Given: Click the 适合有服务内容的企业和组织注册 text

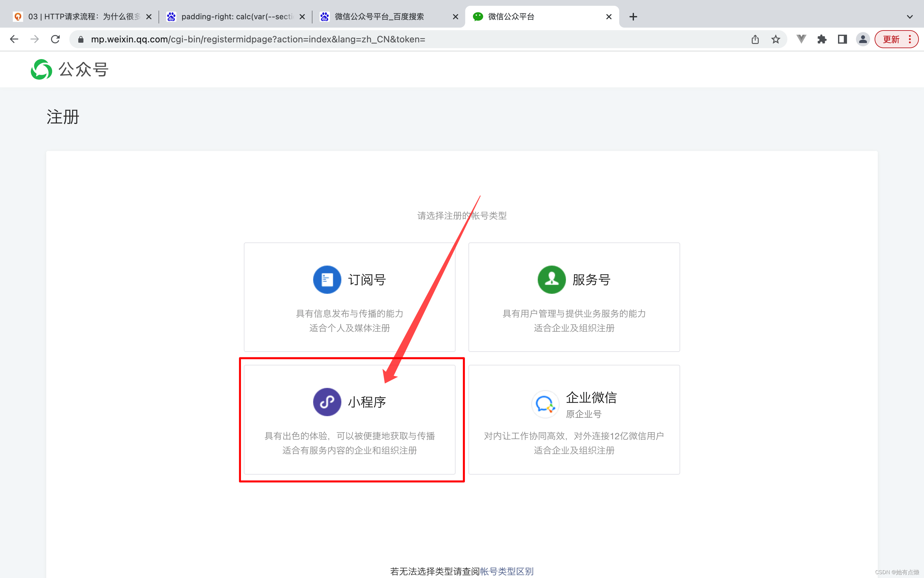Looking at the screenshot, I should click(350, 450).
